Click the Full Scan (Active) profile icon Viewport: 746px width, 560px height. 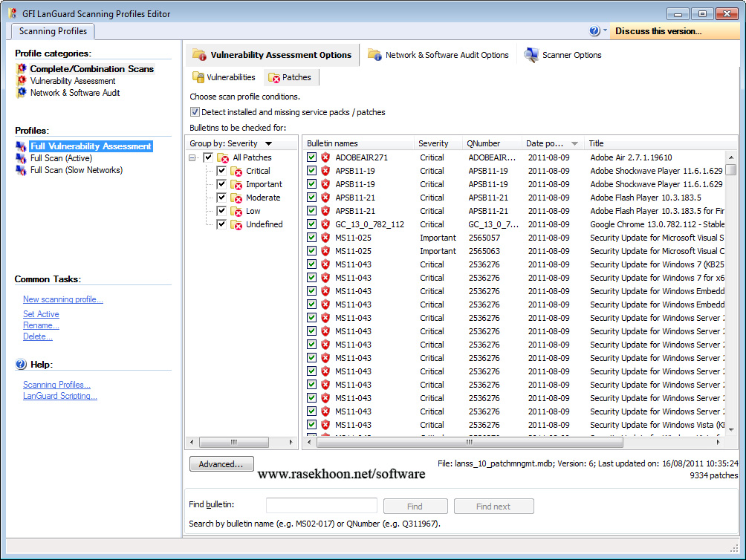coord(21,158)
